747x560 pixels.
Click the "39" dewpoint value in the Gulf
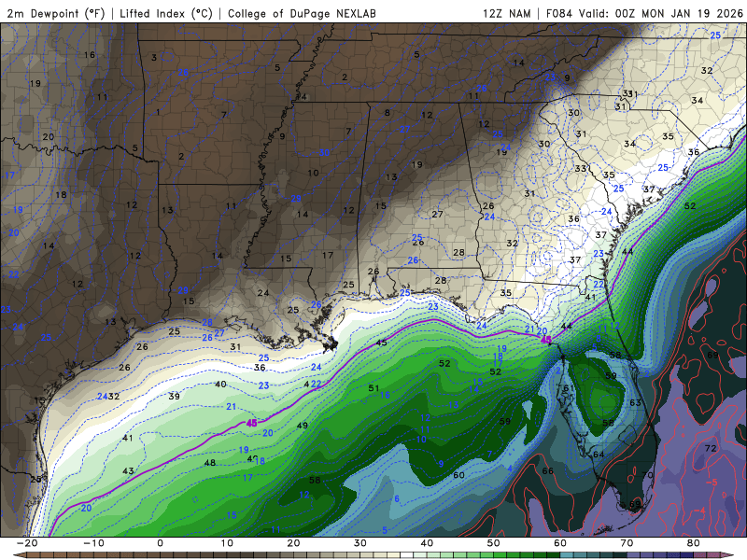click(175, 396)
